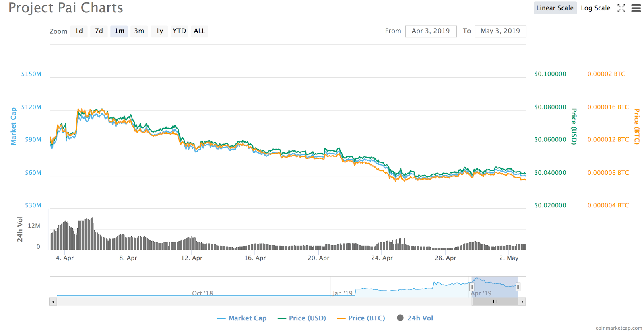Image resolution: width=644 pixels, height=334 pixels.
Task: Grab the navigator left range handle
Action: pyautogui.click(x=472, y=287)
